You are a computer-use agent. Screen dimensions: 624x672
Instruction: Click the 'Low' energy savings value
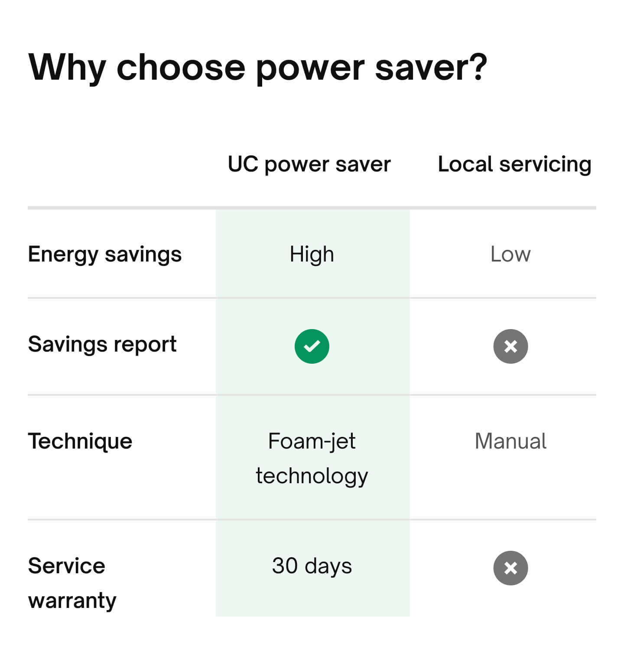(x=510, y=254)
